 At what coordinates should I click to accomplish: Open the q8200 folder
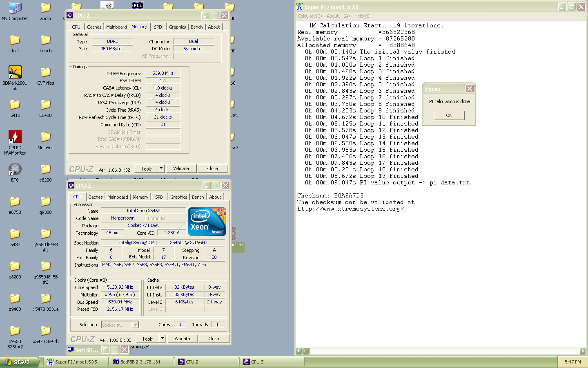click(x=15, y=269)
